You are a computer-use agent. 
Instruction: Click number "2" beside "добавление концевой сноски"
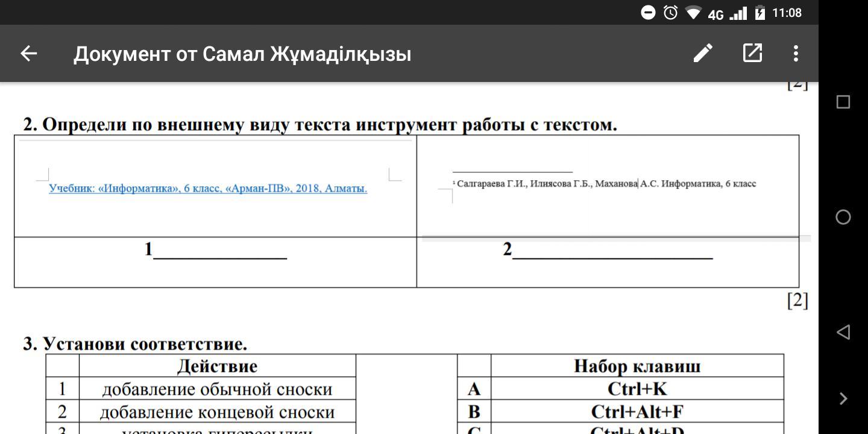pos(62,412)
